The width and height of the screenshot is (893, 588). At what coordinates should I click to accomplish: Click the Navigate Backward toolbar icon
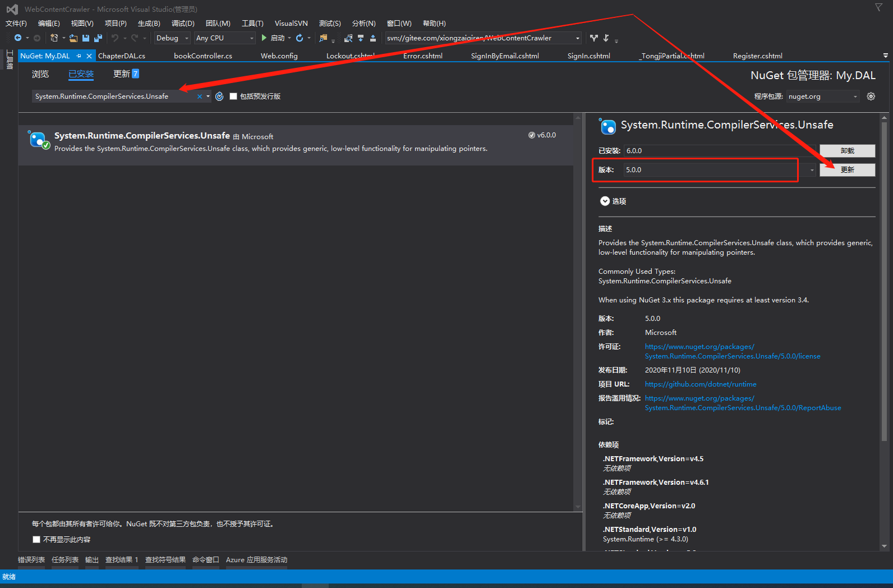[18, 38]
